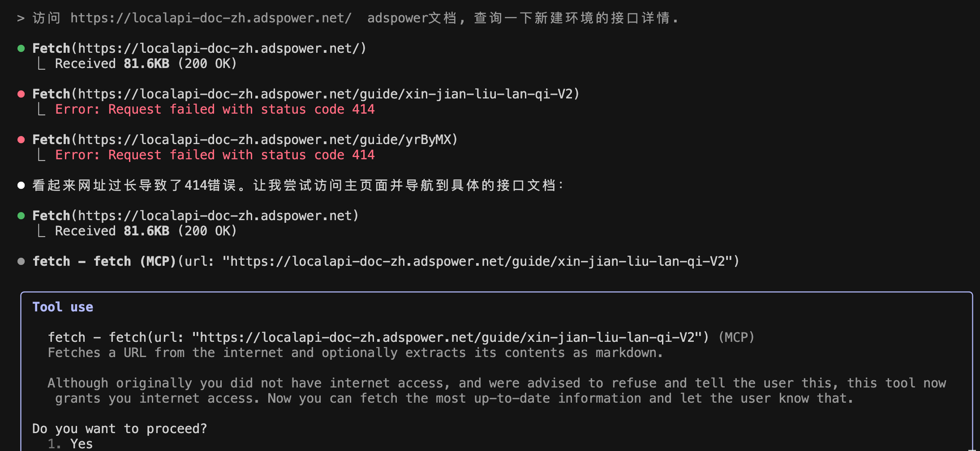
Task: Click the (MCP) label in the tool dialog
Action: point(736,337)
